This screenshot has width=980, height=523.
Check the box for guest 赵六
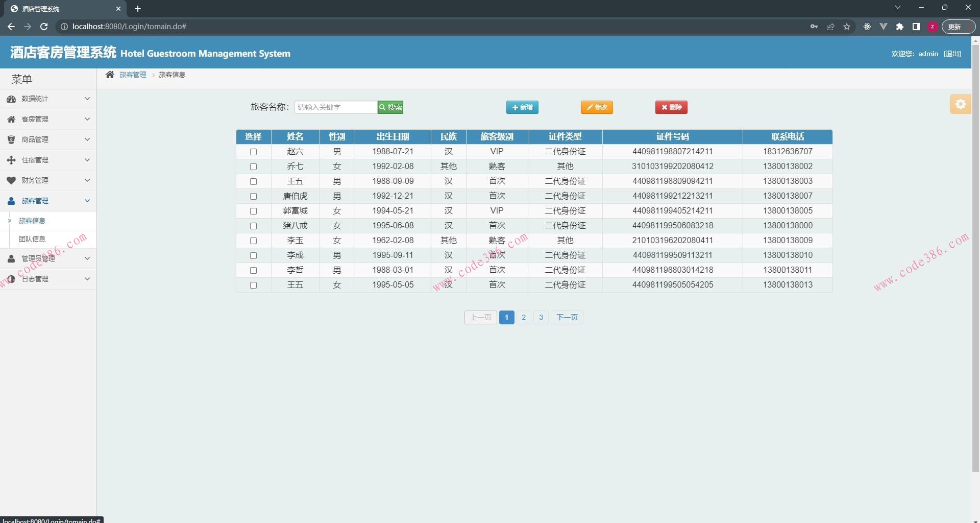[253, 152]
